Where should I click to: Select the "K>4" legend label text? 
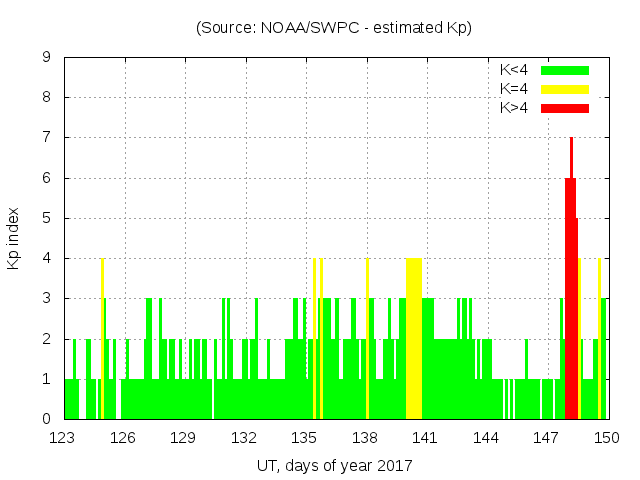point(515,108)
